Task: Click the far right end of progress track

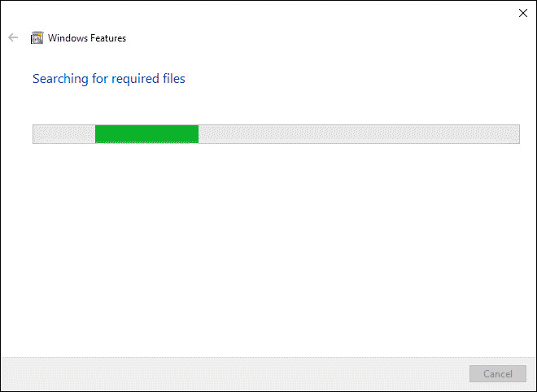Action: [517, 134]
